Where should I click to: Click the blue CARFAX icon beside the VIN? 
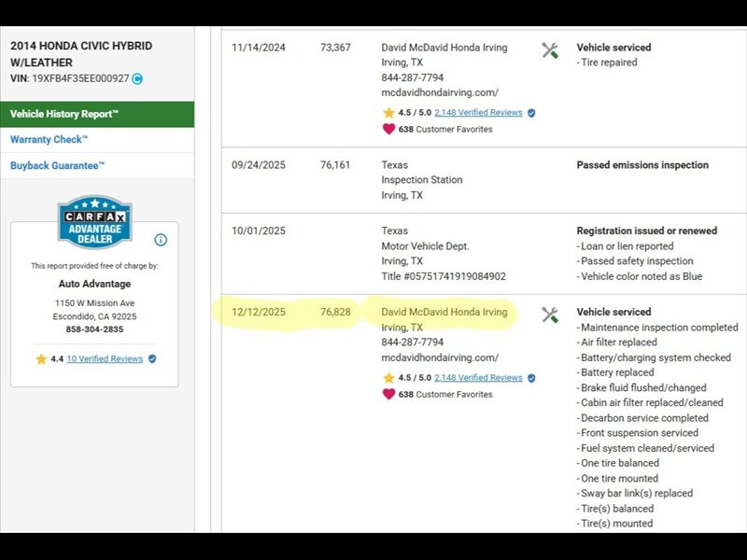[137, 79]
